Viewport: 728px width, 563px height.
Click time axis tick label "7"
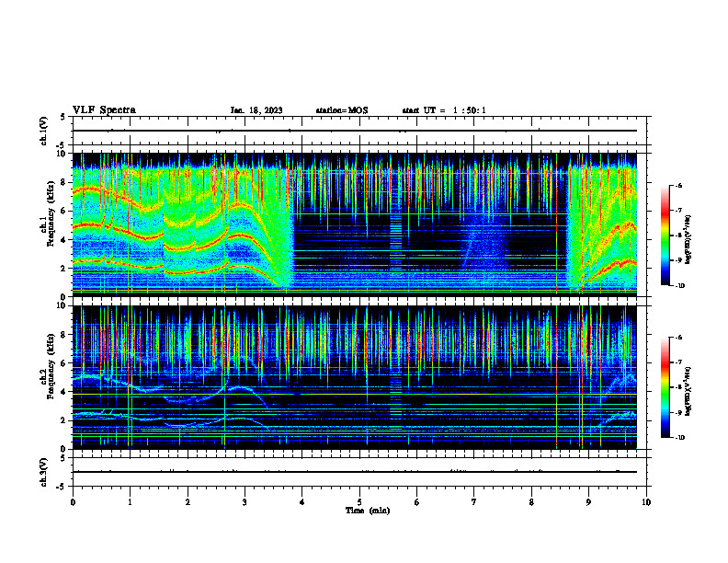(474, 502)
